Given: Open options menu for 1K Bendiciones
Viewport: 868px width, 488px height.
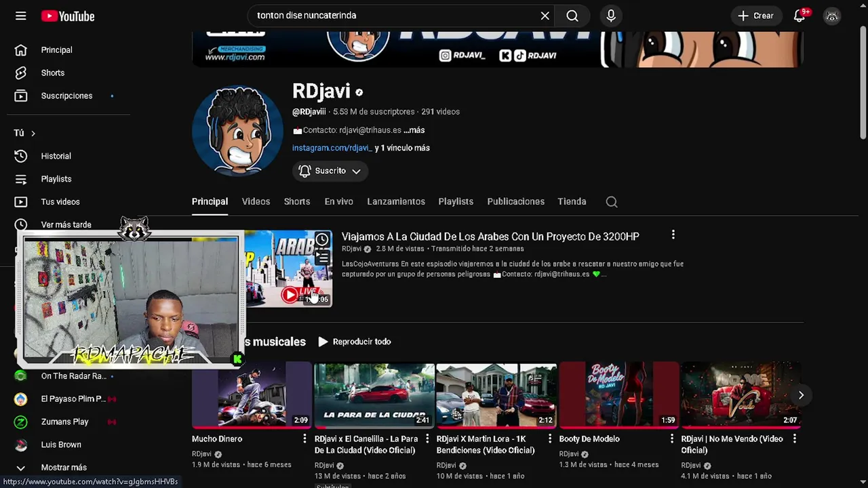Looking at the screenshot, I should click(549, 439).
